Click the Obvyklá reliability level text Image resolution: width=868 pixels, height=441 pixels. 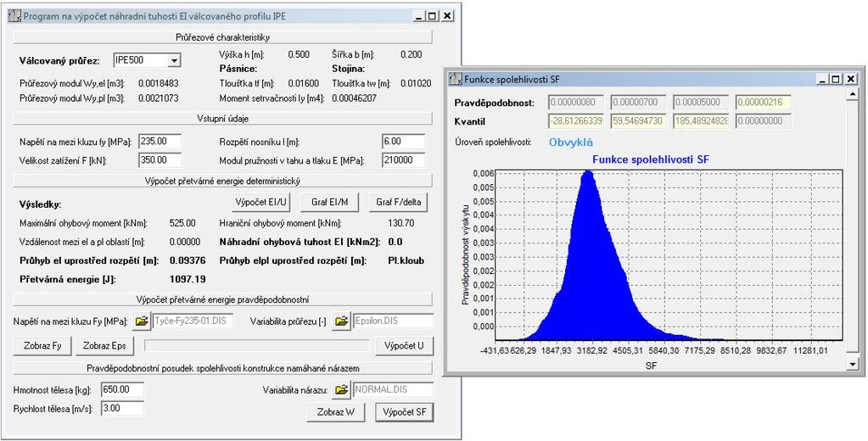pos(571,142)
